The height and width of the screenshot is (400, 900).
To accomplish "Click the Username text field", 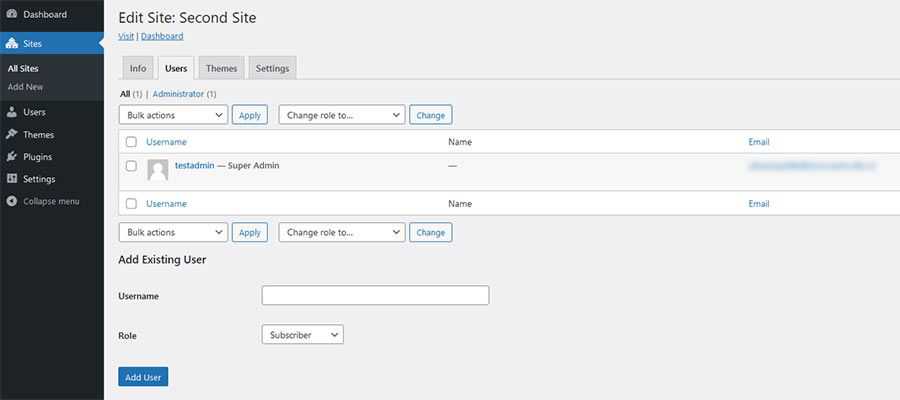I will coord(375,295).
